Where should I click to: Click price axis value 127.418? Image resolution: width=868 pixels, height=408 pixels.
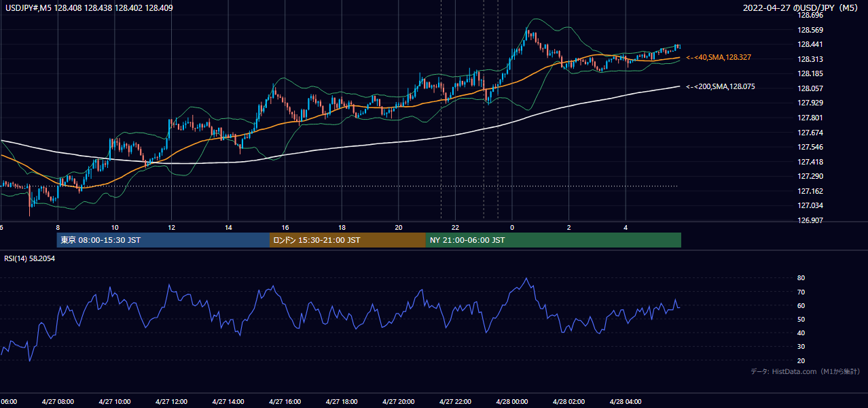[x=810, y=162]
